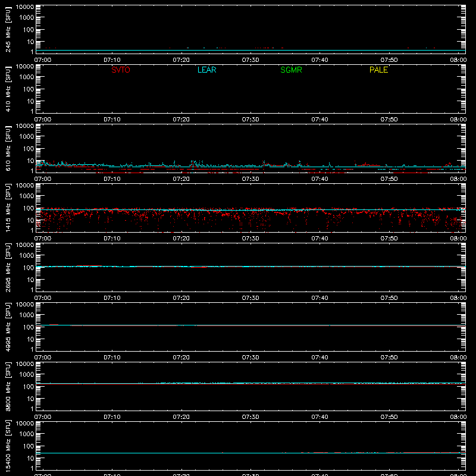This screenshot has height=476, width=476.
Task: Click the cyan baseline trace in 245 MHz panel
Action: 250,50
